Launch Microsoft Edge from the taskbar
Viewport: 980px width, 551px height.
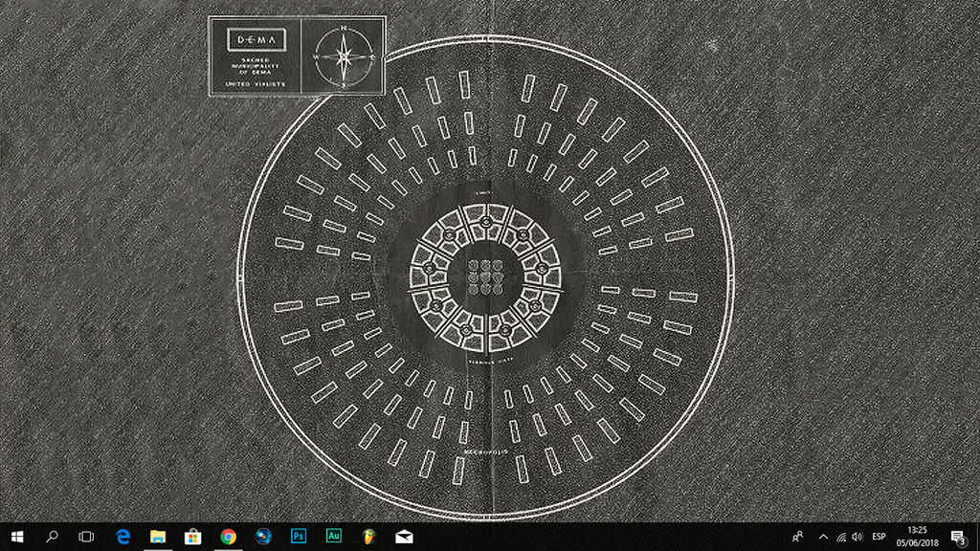[123, 537]
